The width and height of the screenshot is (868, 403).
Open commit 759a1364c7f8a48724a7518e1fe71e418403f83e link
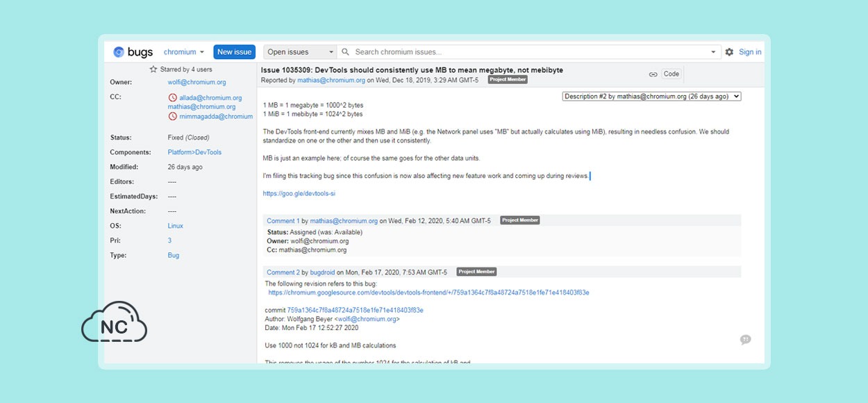click(355, 310)
